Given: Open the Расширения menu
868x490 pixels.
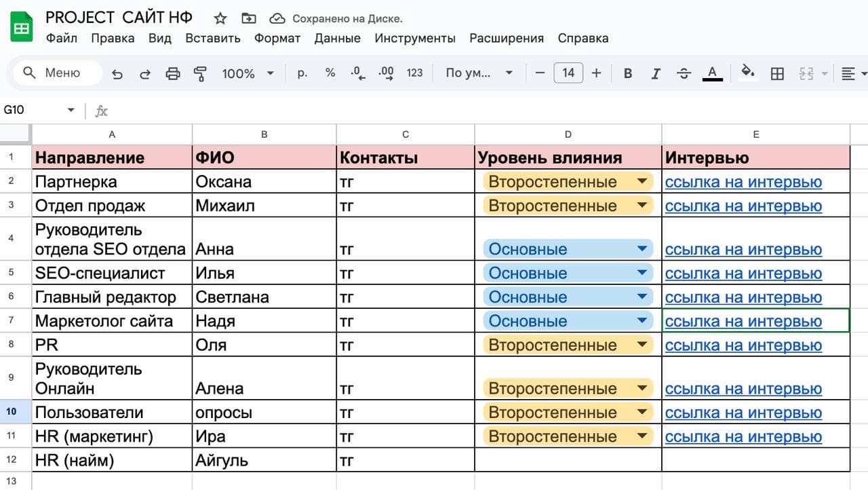Looking at the screenshot, I should click(506, 38).
